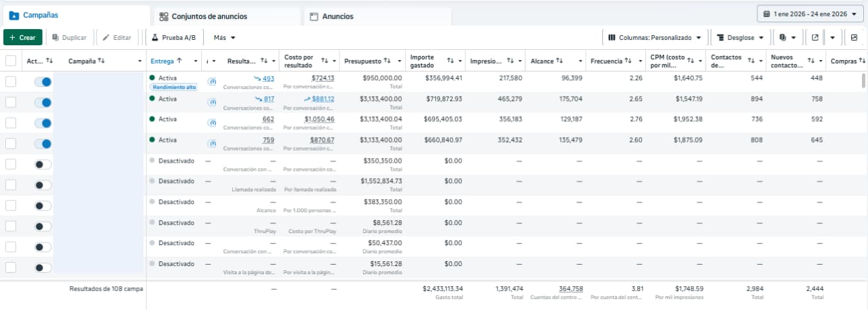This screenshot has height=310, width=868.
Task: Click the green Crear button
Action: coord(23,38)
